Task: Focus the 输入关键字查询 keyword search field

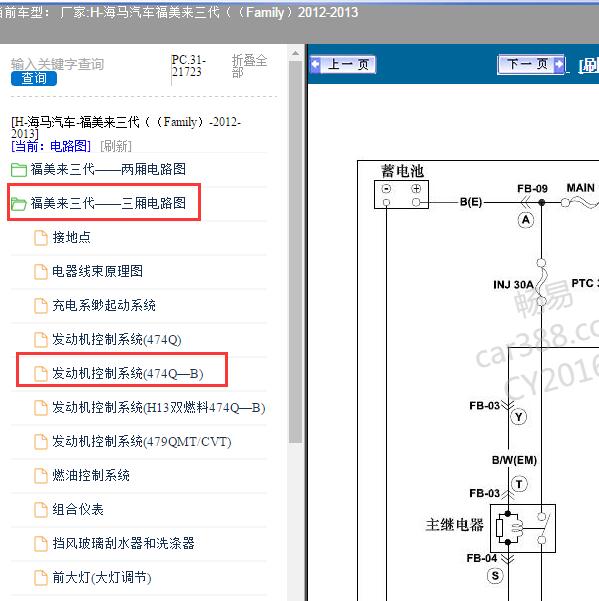Action: coord(57,64)
